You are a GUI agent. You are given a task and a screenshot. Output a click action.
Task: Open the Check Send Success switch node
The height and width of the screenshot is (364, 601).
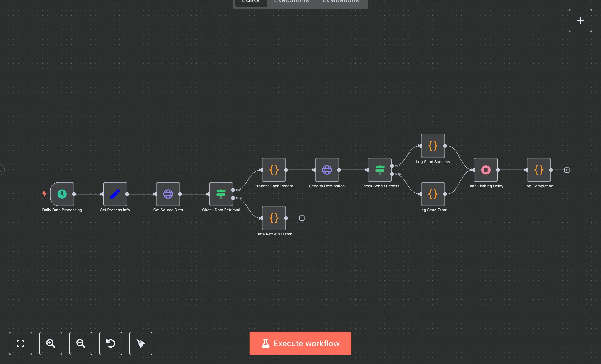click(380, 170)
